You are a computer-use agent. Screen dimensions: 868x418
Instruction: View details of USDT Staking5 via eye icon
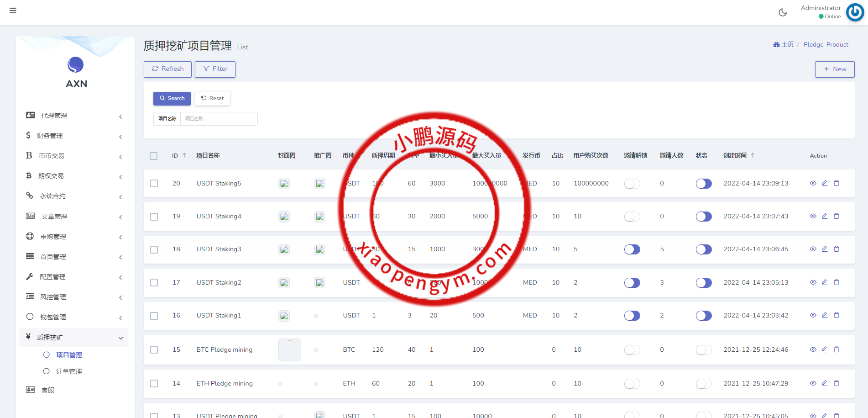coord(813,183)
